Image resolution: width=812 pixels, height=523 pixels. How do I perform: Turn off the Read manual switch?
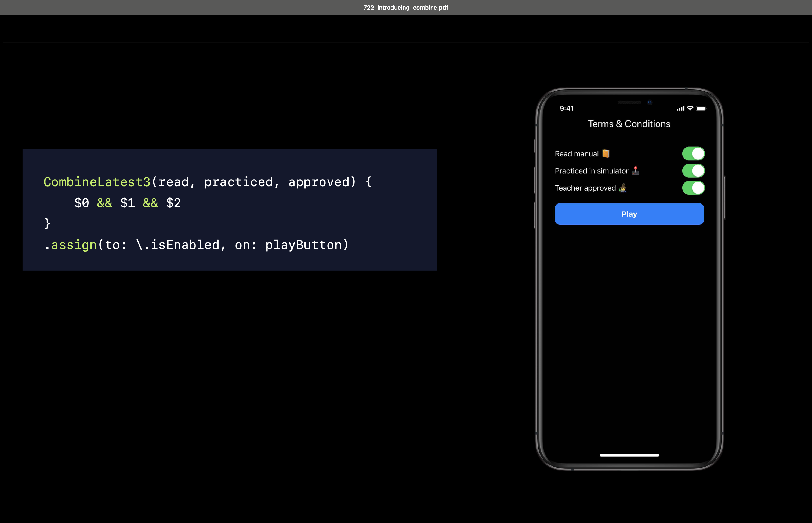pos(693,153)
